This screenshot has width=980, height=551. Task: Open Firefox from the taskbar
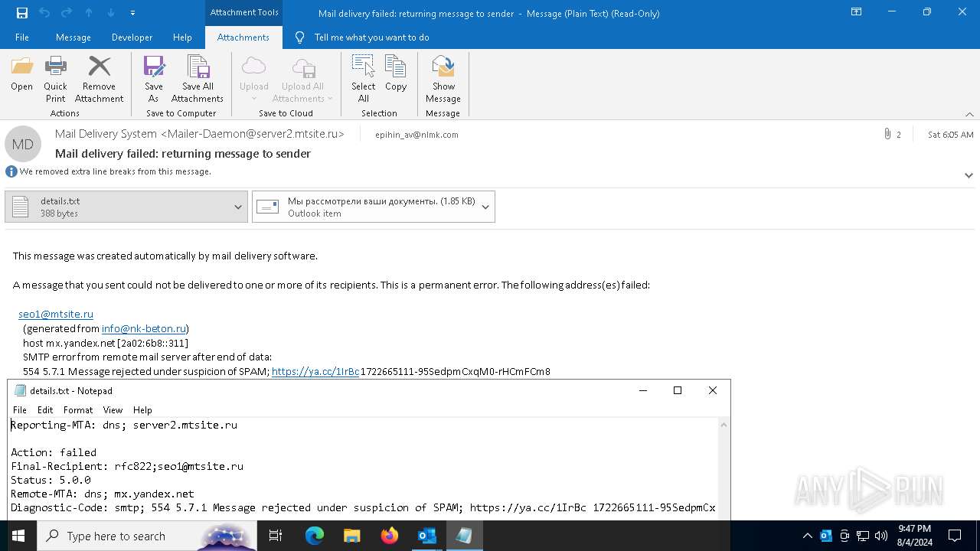[390, 536]
